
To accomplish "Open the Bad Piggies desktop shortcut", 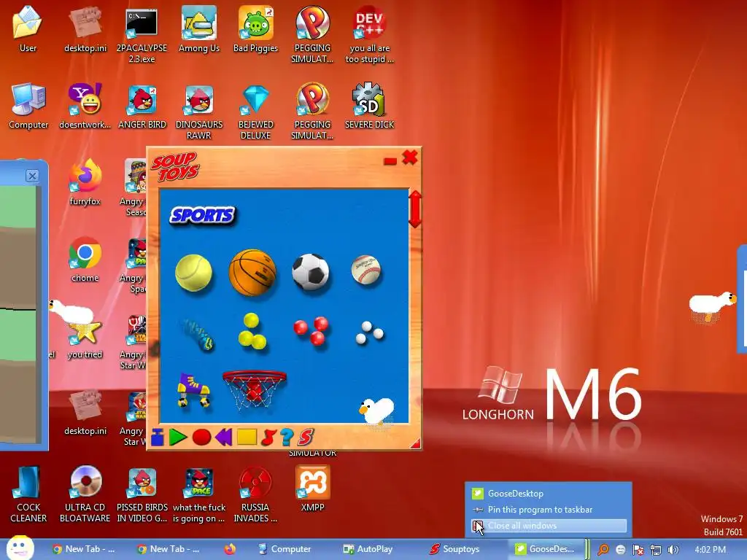I will 255,30.
